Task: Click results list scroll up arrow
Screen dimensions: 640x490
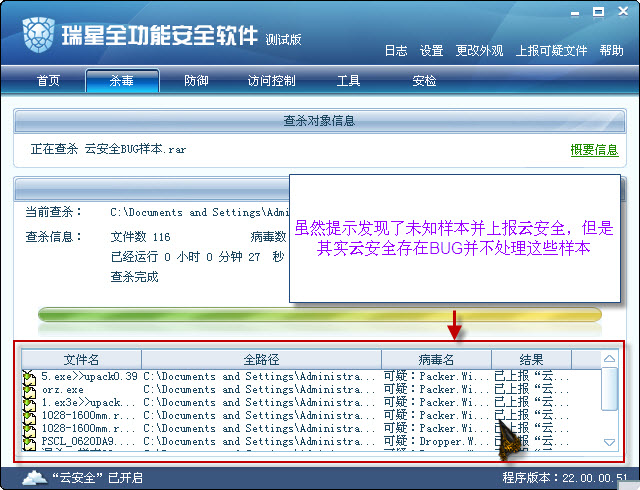Action: 609,359
